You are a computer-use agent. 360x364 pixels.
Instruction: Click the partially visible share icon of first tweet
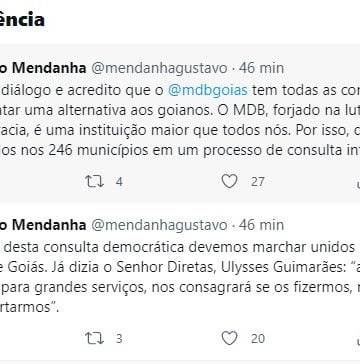coord(358,184)
